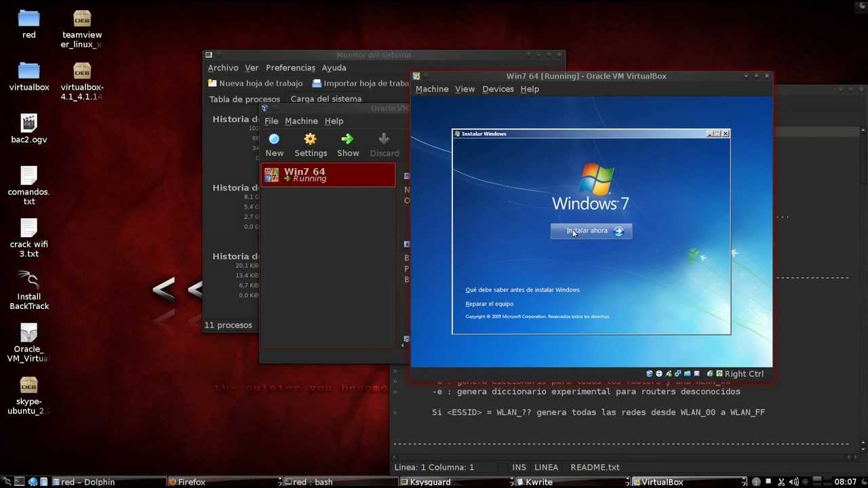Image resolution: width=868 pixels, height=488 pixels.
Task: Click the mouse integration indicator beside Right Ctrl
Action: (710, 373)
